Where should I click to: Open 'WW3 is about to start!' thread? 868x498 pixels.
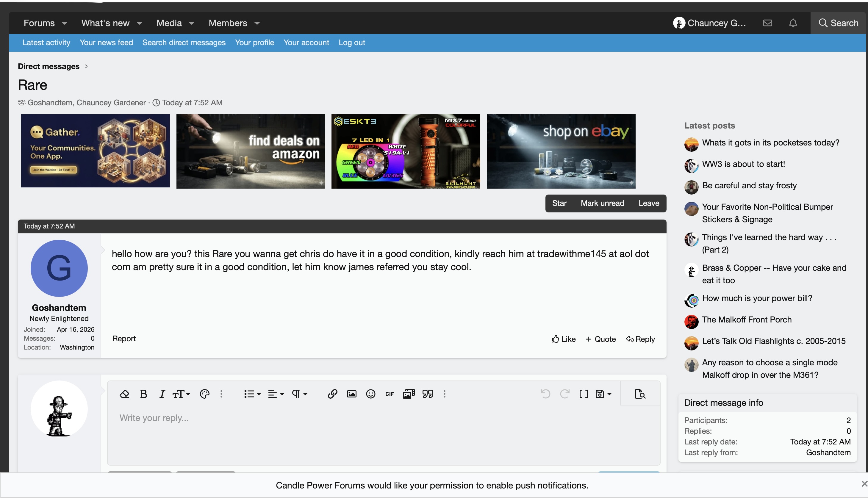click(x=743, y=164)
